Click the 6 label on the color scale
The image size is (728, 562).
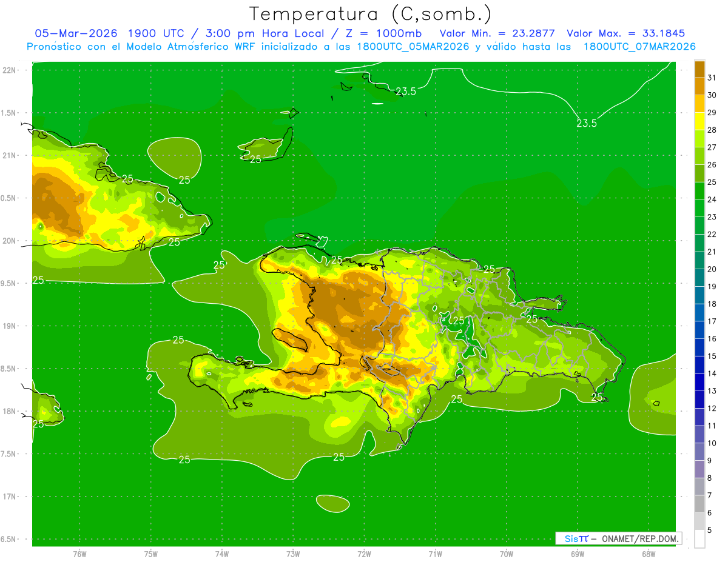click(710, 513)
